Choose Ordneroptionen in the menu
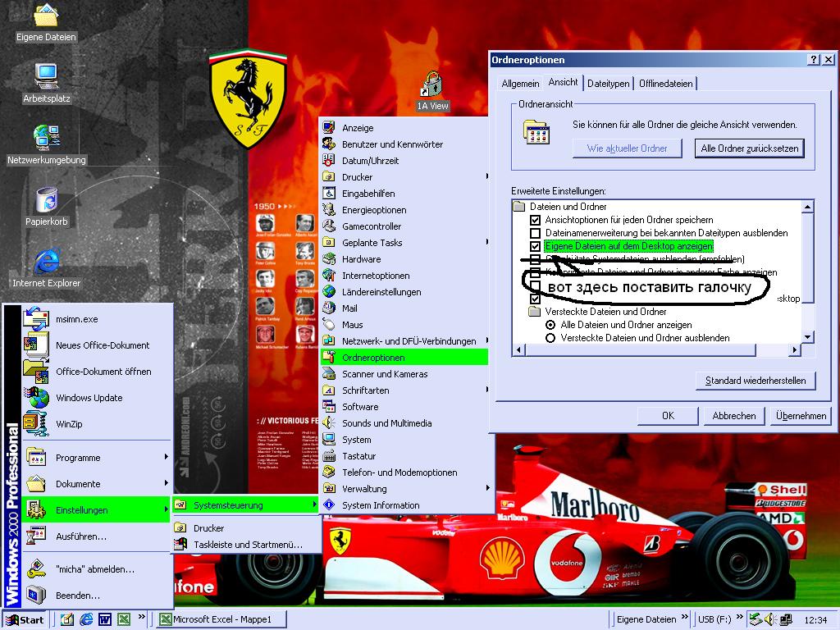Screen dimensions: 840x630 [x=404, y=358]
